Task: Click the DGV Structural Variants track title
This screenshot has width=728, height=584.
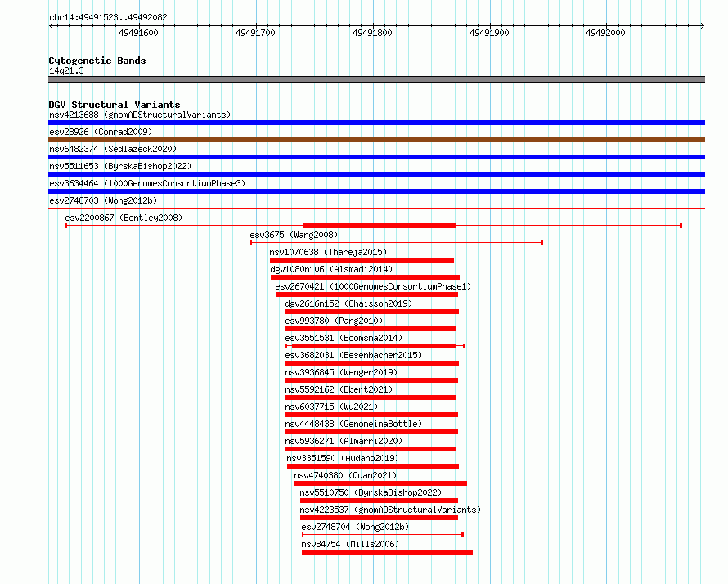Action: [x=115, y=105]
